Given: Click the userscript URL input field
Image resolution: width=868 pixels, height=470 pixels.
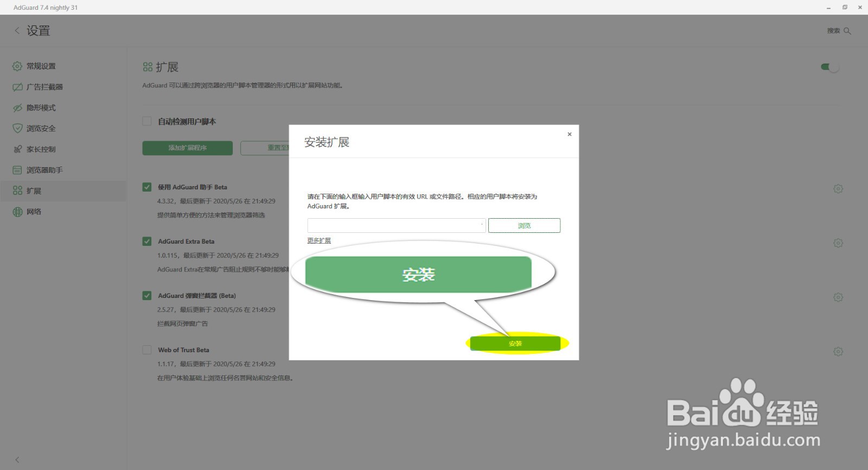Looking at the screenshot, I should tap(397, 225).
